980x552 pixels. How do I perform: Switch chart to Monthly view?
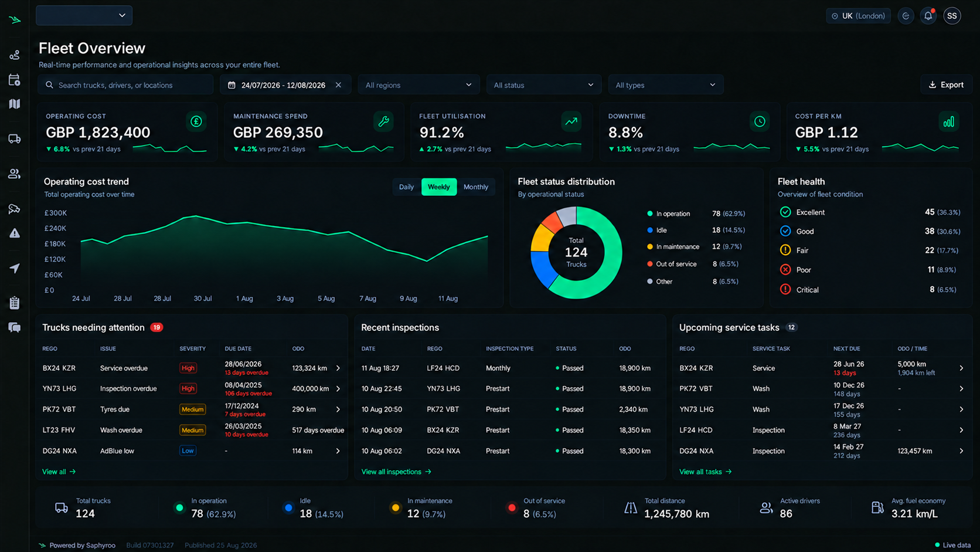[x=476, y=187]
